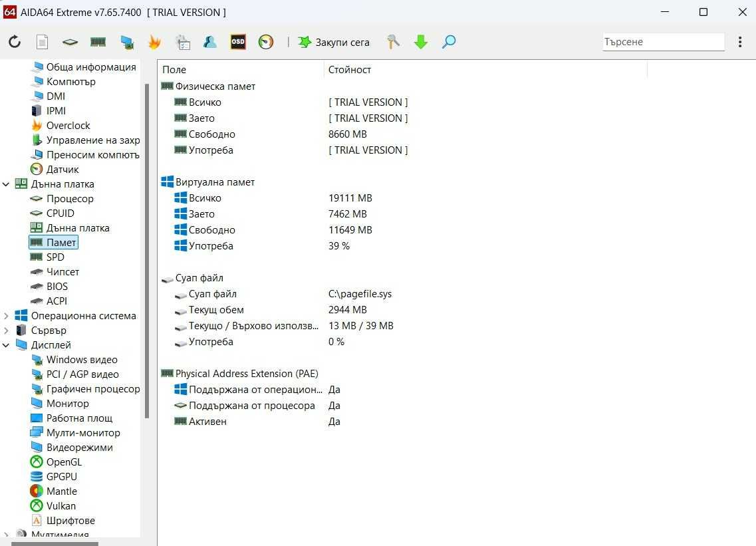Select Графичен процесор item
The height and width of the screenshot is (546, 756).
pyautogui.click(x=85, y=389)
